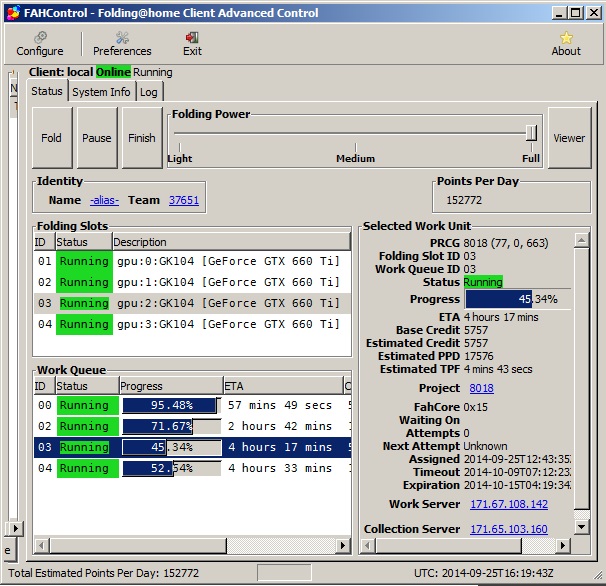Click the Pause button

click(x=97, y=138)
